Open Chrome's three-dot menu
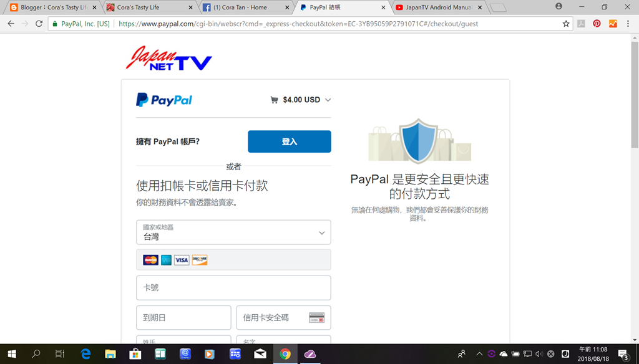639x364 pixels. pyautogui.click(x=628, y=24)
